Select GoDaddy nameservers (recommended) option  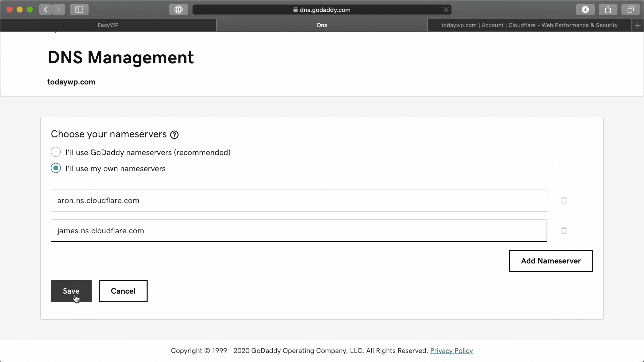coord(56,152)
